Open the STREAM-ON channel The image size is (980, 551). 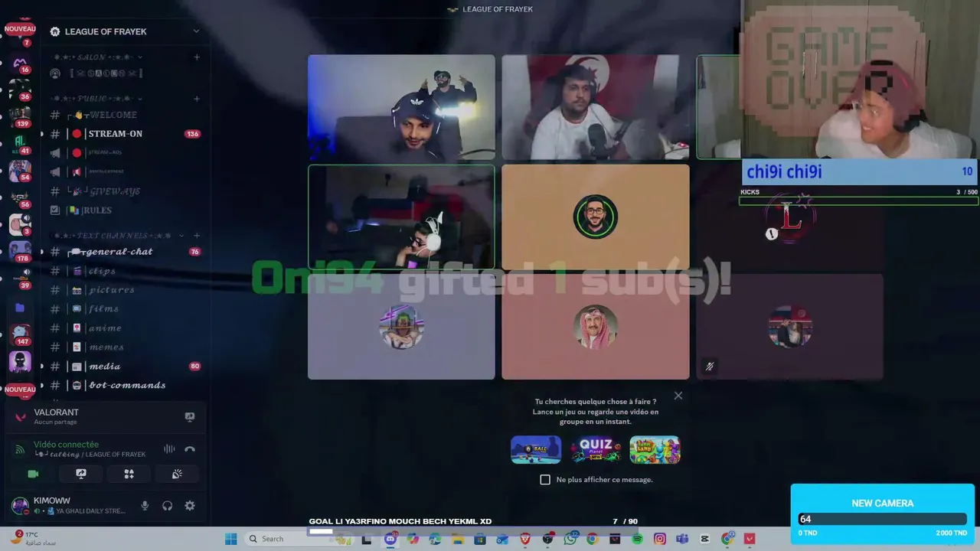(125, 134)
